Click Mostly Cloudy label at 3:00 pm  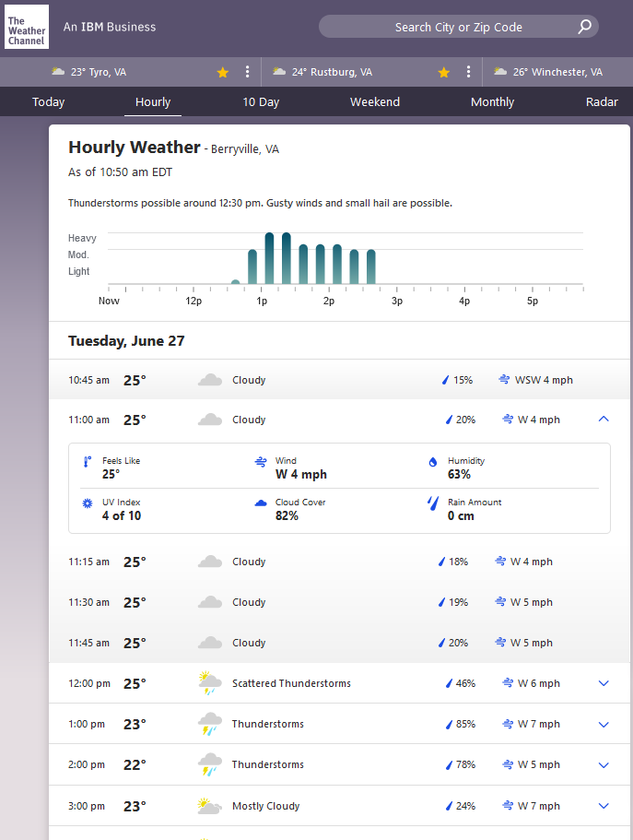click(265, 806)
